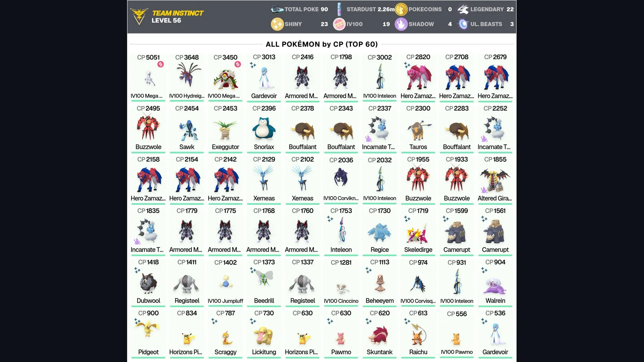Click shadow flame icon on CP 2337 Tornadus
Screen dimensions: 644x362
click(x=368, y=138)
